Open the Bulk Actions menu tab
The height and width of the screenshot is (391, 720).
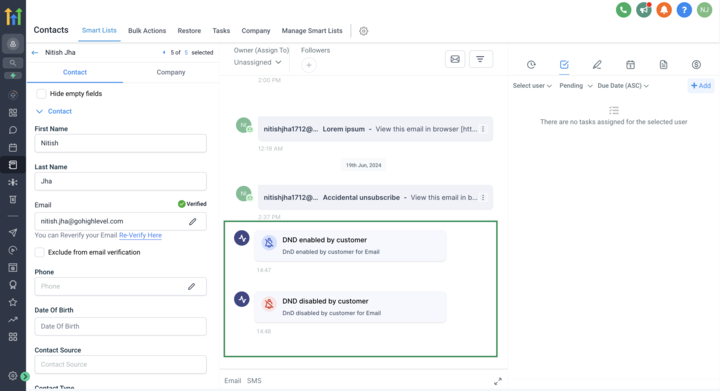pyautogui.click(x=147, y=31)
